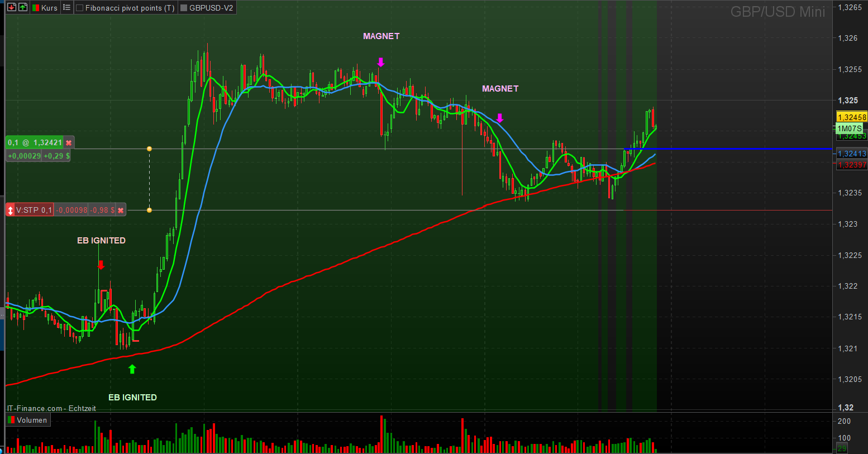Click the green 0,1 @ 1,32421 position label
The width and height of the screenshot is (868, 454).
coord(35,143)
